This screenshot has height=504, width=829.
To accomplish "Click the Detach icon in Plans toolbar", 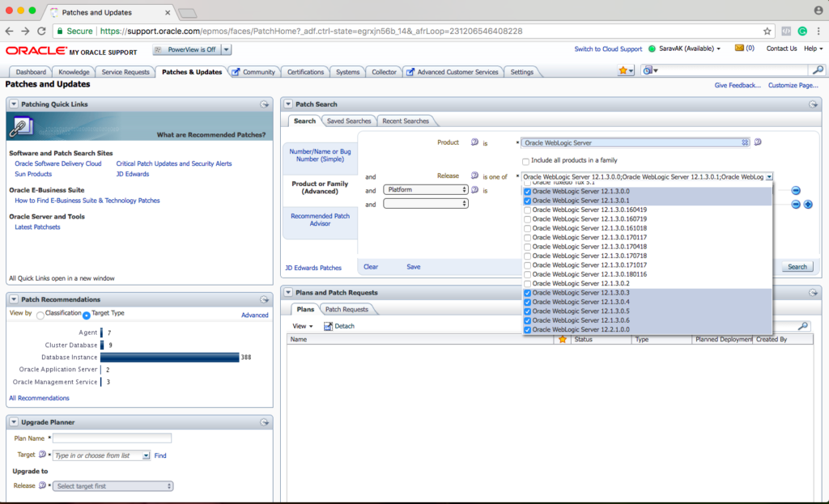I will pyautogui.click(x=329, y=326).
